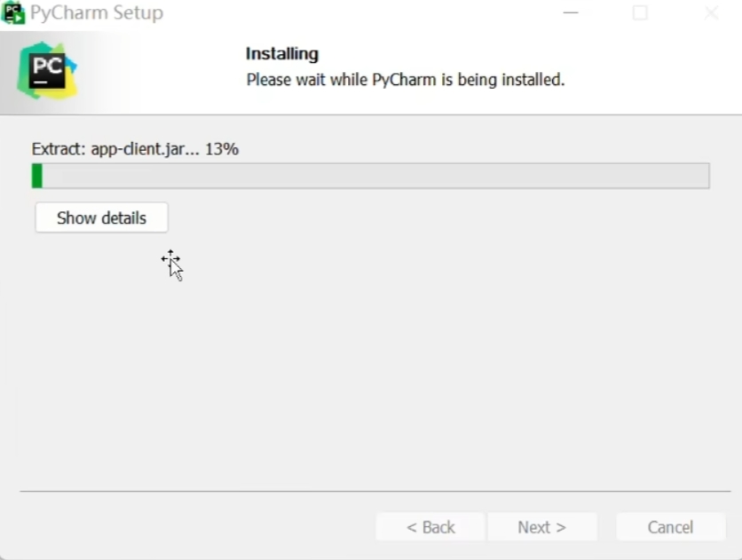
Task: Click the maximize window button
Action: coord(640,13)
